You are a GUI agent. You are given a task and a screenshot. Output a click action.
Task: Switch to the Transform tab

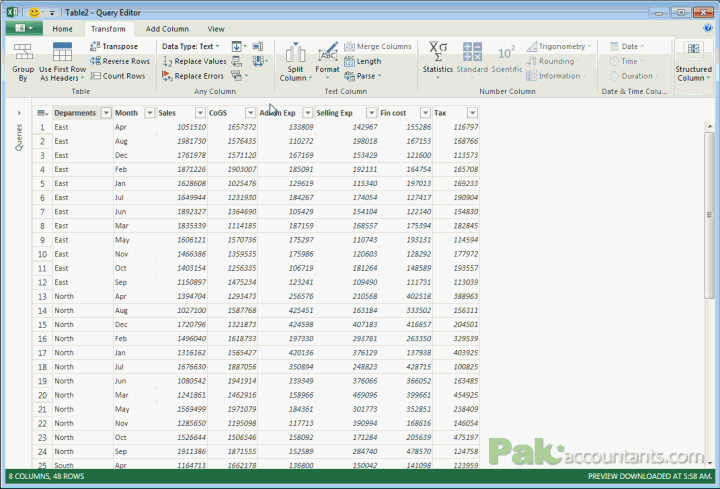pyautogui.click(x=108, y=29)
